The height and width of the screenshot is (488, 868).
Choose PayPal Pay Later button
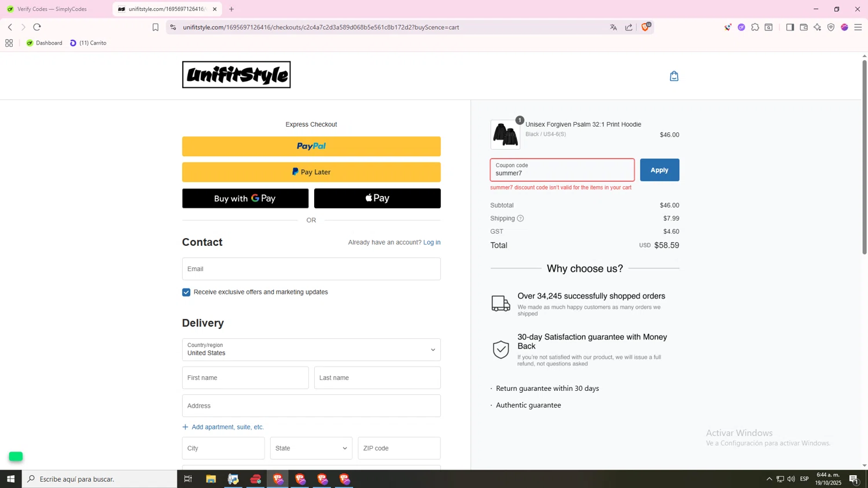point(311,172)
